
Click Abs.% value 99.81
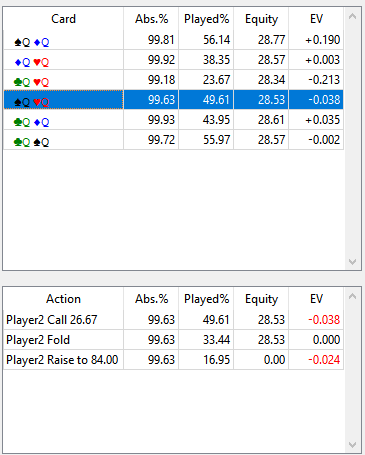click(161, 40)
